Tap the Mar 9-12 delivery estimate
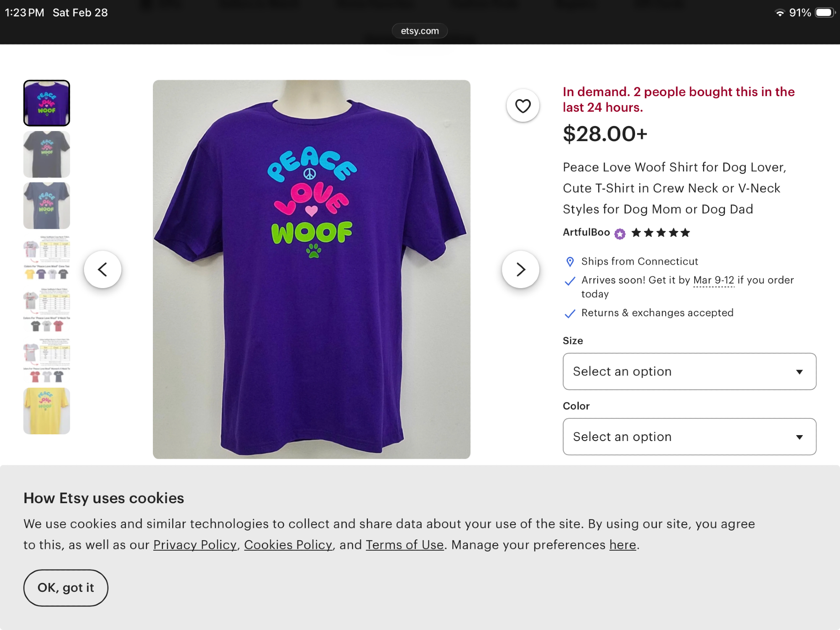Viewport: 840px width, 630px height. point(713,280)
